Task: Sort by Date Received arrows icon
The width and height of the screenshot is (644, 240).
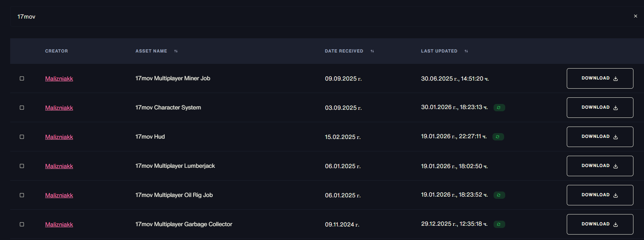Action: point(372,51)
